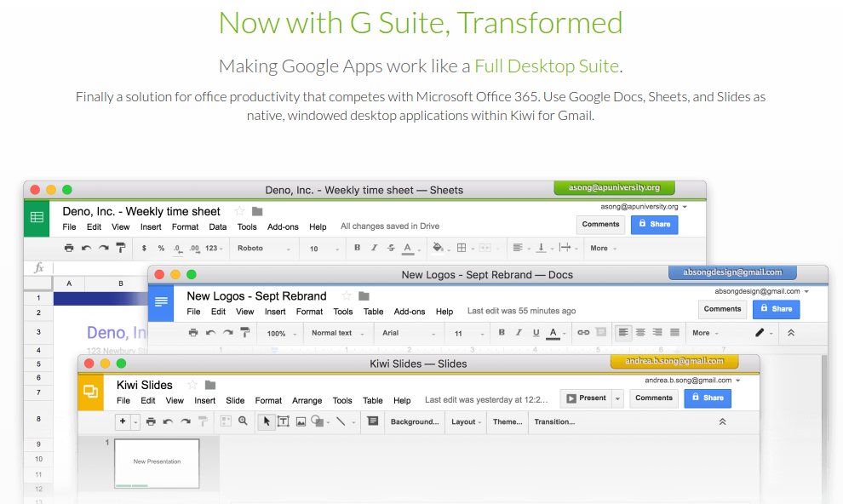
Task: Format as percent in Sheets toolbar
Action: (x=161, y=249)
